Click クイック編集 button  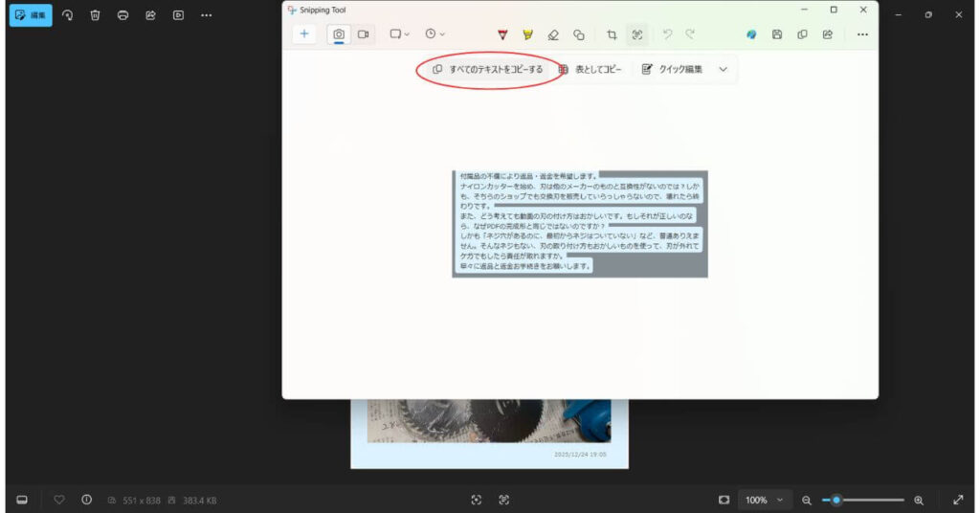click(673, 69)
